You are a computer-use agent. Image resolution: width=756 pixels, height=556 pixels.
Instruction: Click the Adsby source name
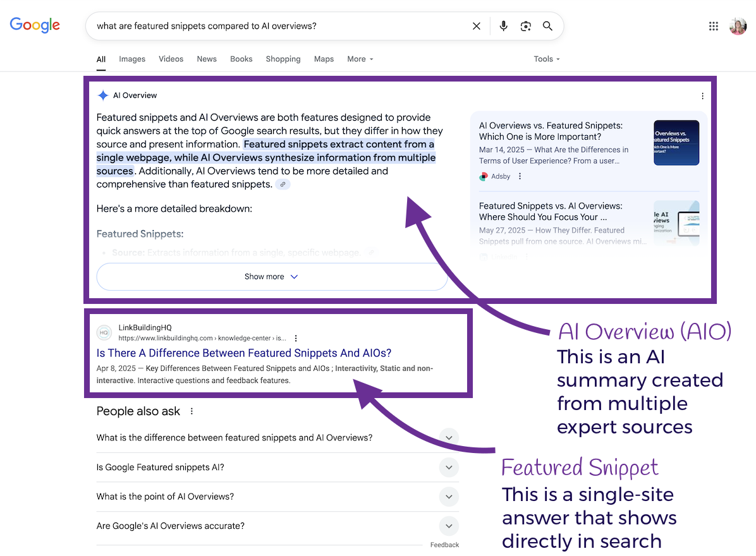point(501,176)
